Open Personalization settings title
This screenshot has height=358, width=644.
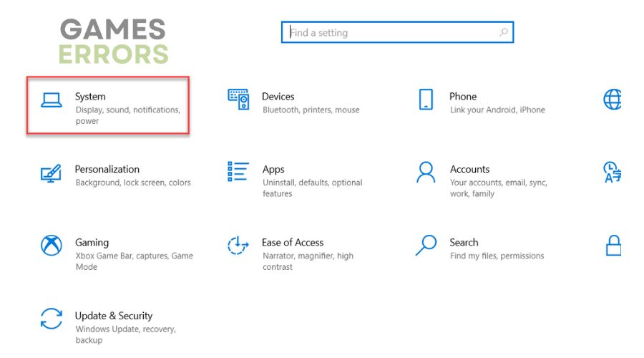click(x=107, y=170)
